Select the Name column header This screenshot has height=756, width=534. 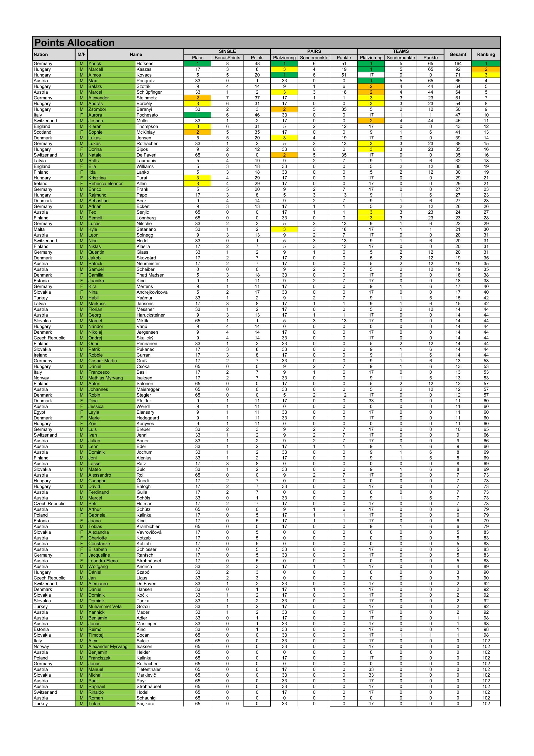(x=135, y=55)
